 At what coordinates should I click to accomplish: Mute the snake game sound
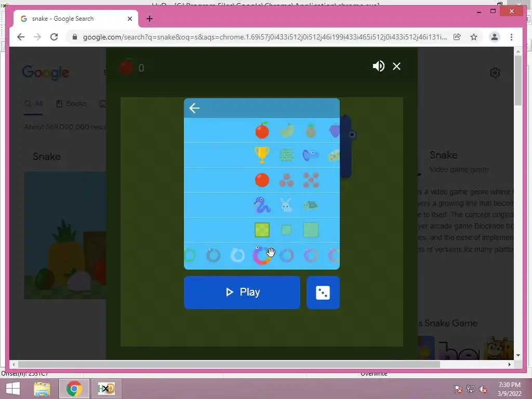[x=378, y=66]
